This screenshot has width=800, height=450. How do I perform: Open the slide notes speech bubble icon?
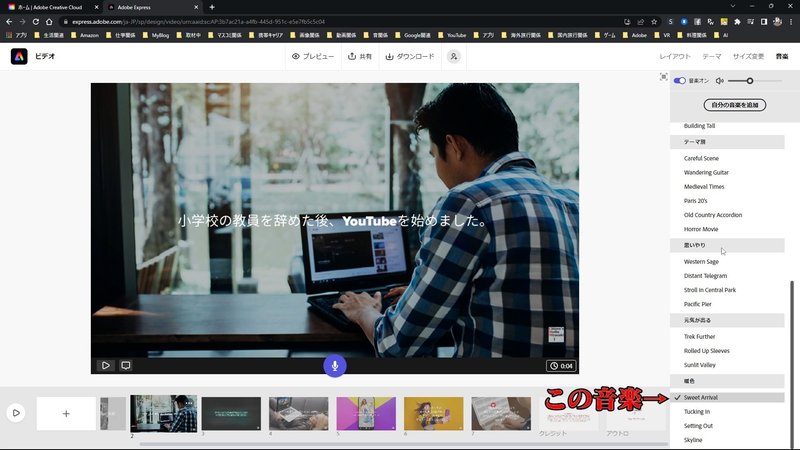[x=126, y=365]
